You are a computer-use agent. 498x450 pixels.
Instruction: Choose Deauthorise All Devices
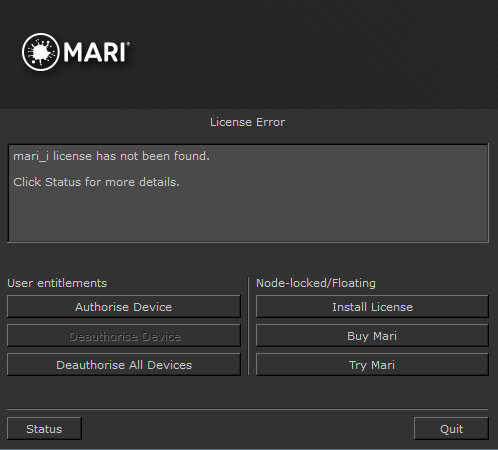point(123,365)
